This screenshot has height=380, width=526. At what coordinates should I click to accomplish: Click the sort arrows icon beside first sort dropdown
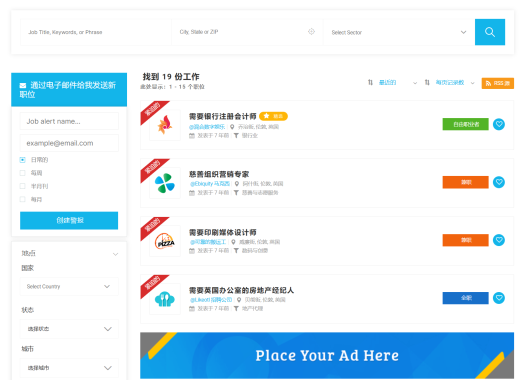(370, 83)
